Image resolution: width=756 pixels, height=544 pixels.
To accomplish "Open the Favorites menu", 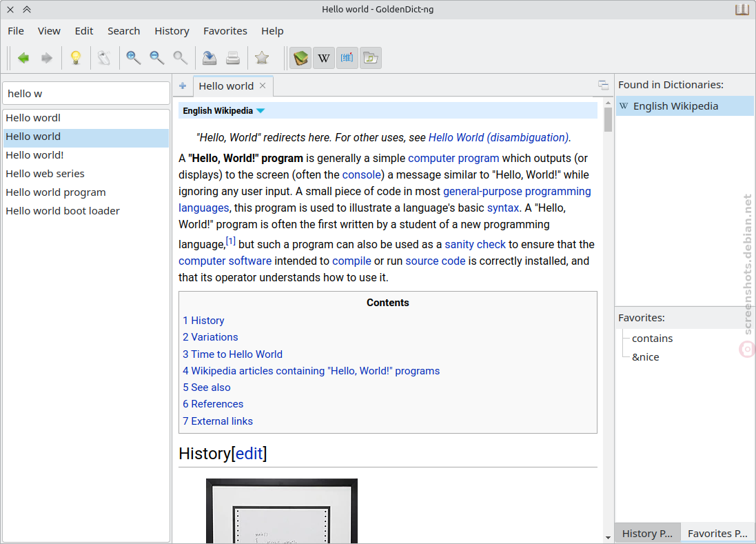I will pos(225,31).
